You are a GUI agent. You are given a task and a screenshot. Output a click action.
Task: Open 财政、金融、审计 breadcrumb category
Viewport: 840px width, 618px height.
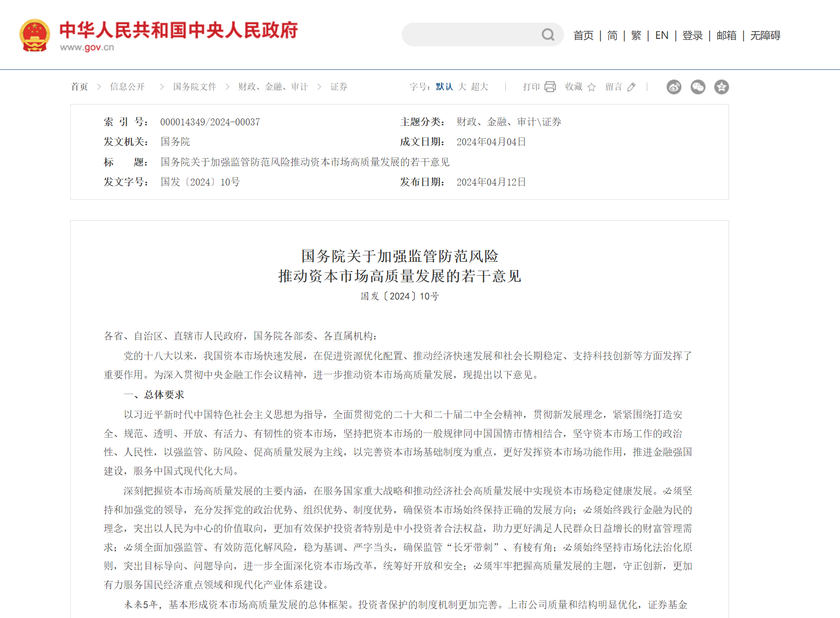[273, 87]
